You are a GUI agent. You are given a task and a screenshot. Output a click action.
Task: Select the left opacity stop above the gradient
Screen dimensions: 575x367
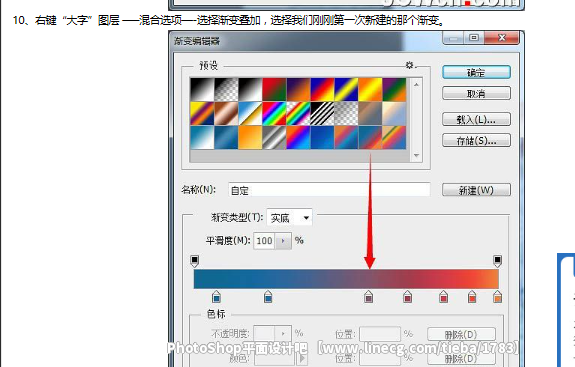tap(194, 261)
